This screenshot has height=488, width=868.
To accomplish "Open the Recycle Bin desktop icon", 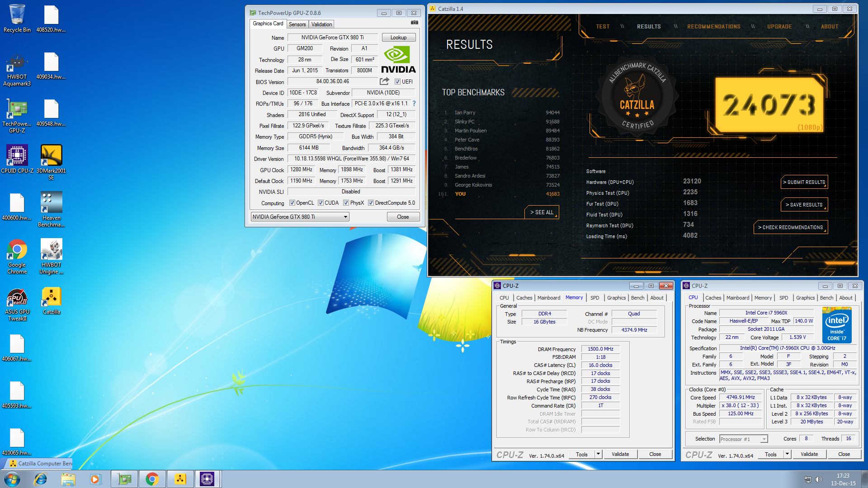I will pos(17,18).
